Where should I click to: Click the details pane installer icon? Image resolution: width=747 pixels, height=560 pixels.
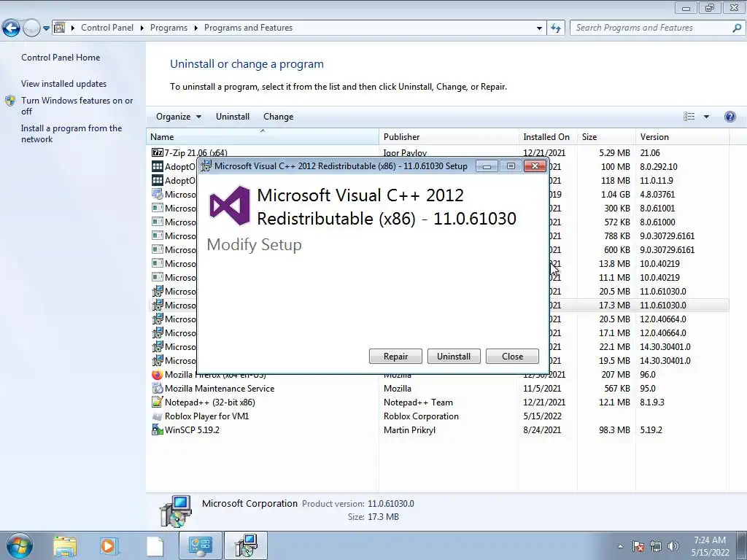tap(175, 511)
